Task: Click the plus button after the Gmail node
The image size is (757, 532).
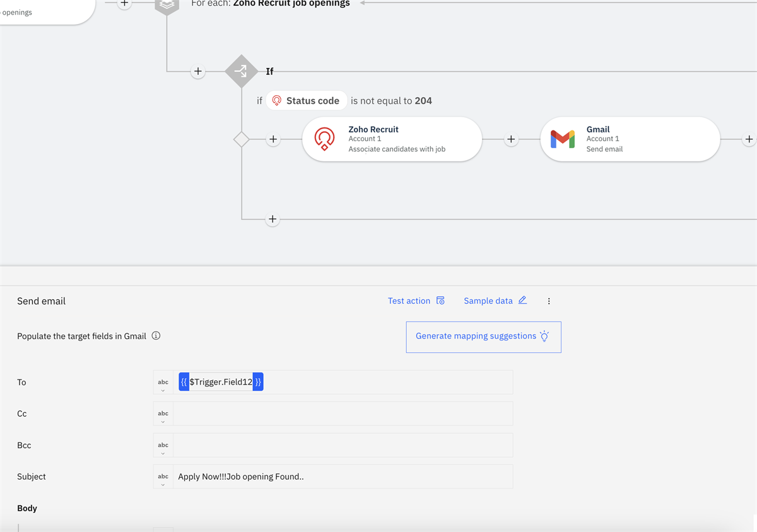Action: [749, 139]
